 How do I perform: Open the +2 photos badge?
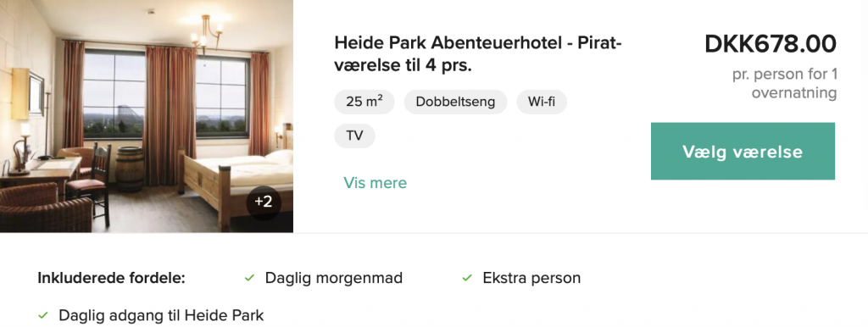pyautogui.click(x=264, y=202)
